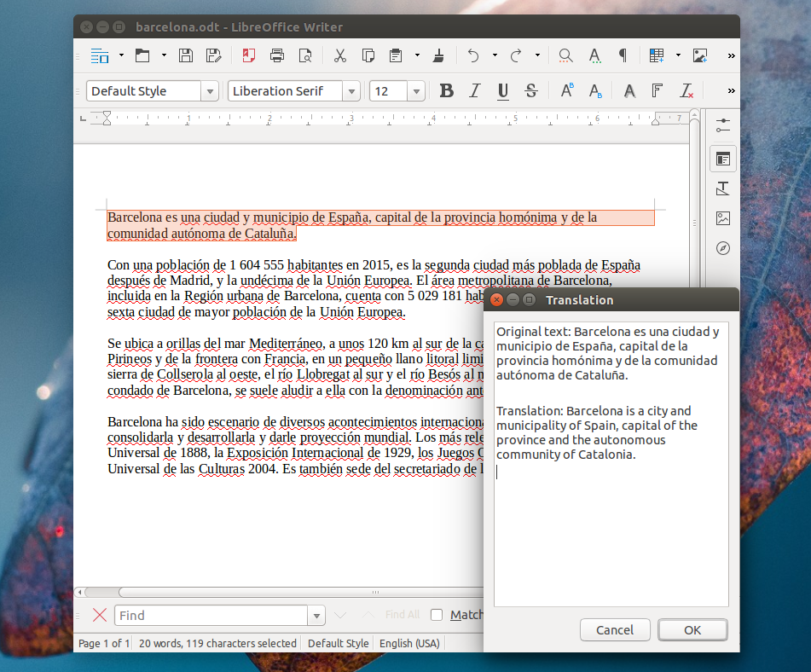Click the Save document icon
811x672 pixels.
[x=186, y=55]
